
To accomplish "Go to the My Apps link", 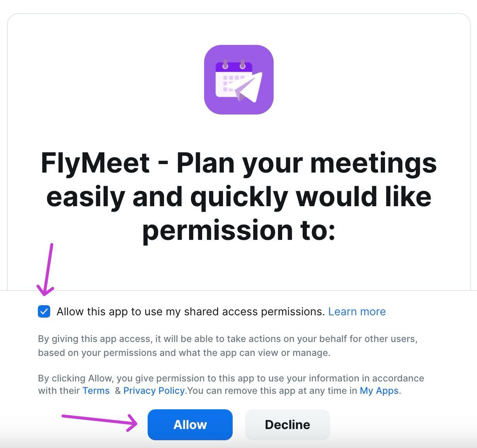I will (379, 391).
